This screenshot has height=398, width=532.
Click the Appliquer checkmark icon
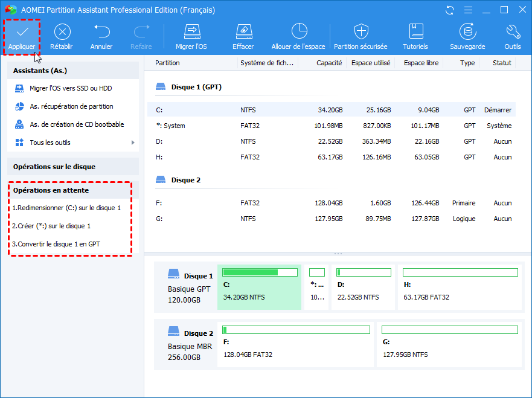(x=22, y=32)
